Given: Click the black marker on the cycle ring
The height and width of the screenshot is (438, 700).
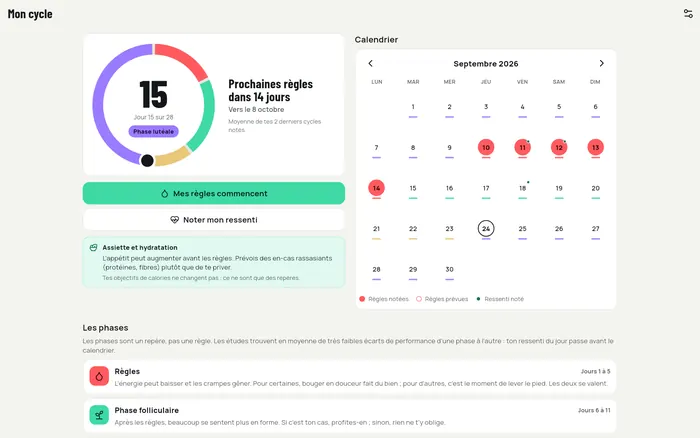Looking at the screenshot, I should [x=147, y=160].
